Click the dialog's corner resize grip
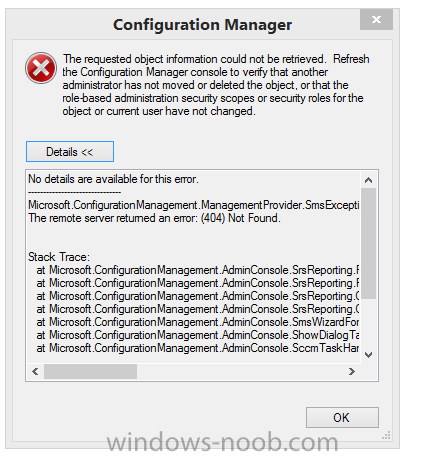 [386, 435]
